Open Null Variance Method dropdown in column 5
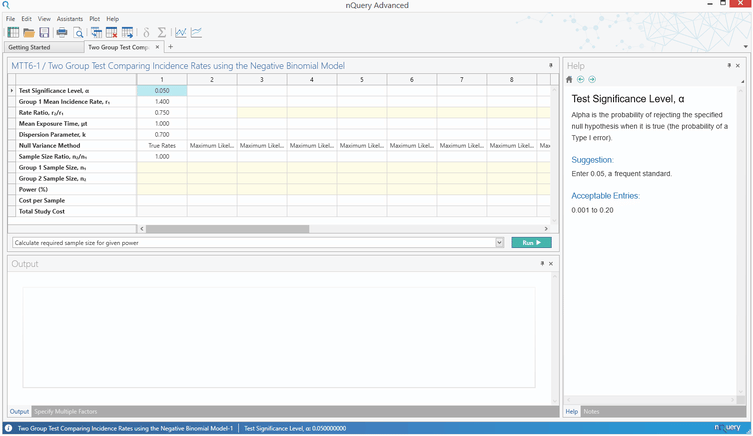This screenshot has height=436, width=753. 362,145
